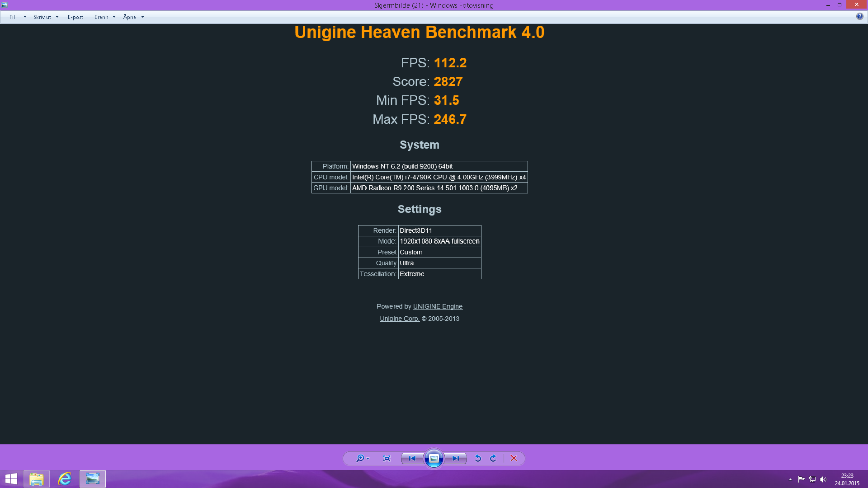The height and width of the screenshot is (488, 868).
Task: Click the Photo Viewer title bar icon
Action: [x=5, y=5]
